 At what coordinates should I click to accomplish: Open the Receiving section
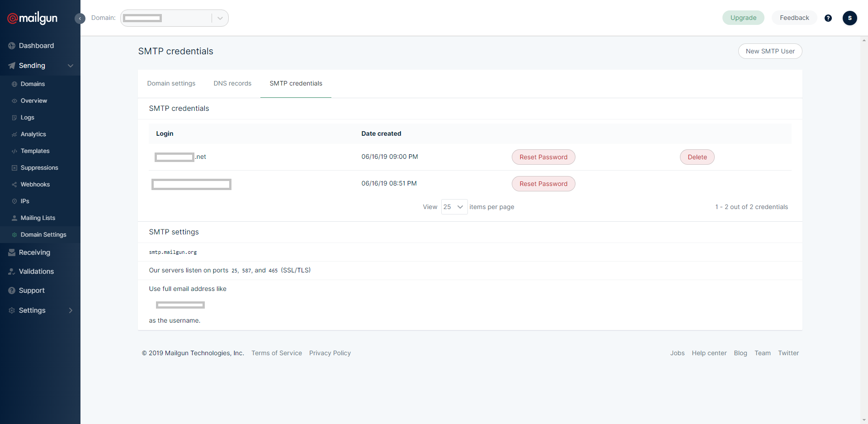point(35,252)
